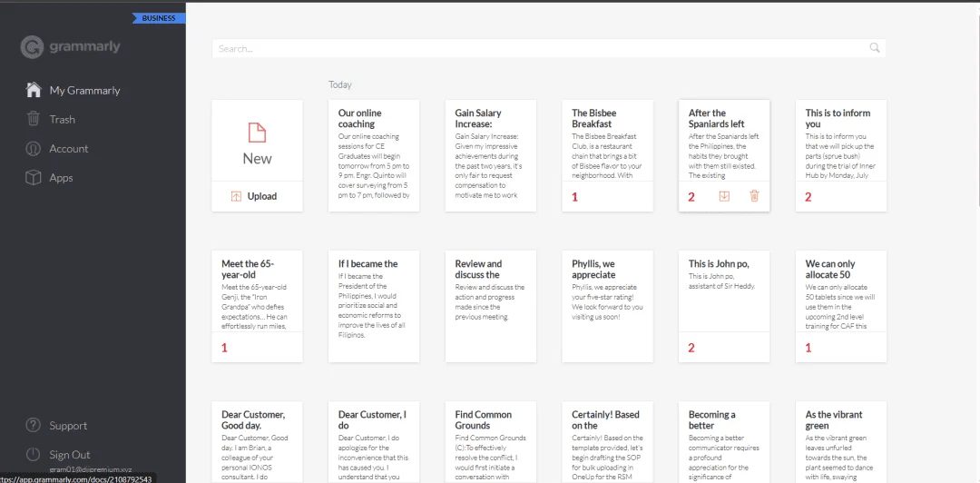Click the New document page icon
This screenshot has width=980, height=483.
tap(258, 133)
